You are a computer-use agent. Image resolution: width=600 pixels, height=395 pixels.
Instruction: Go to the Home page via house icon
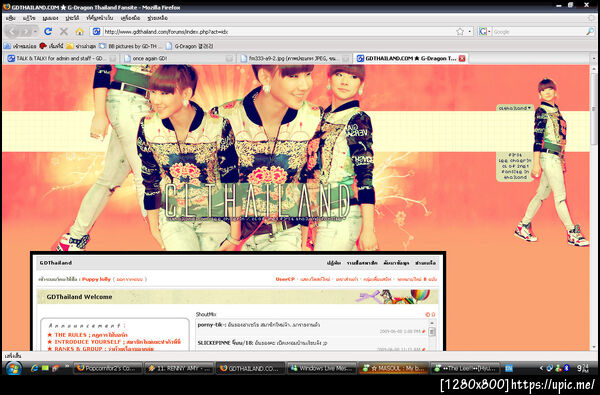pyautogui.click(x=79, y=31)
